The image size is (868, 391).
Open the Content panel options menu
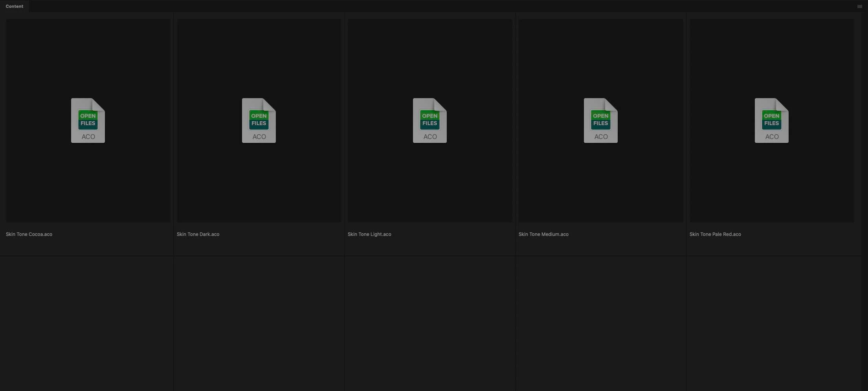(859, 6)
